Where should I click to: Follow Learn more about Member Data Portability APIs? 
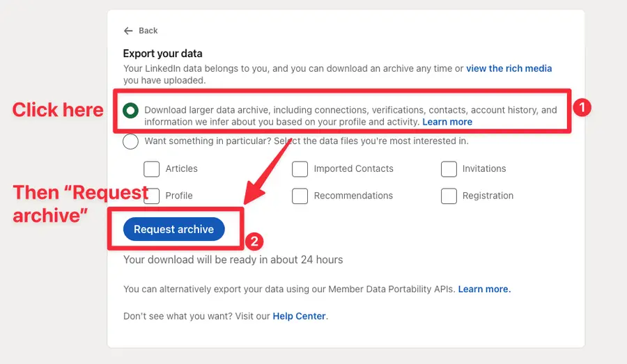(x=484, y=289)
